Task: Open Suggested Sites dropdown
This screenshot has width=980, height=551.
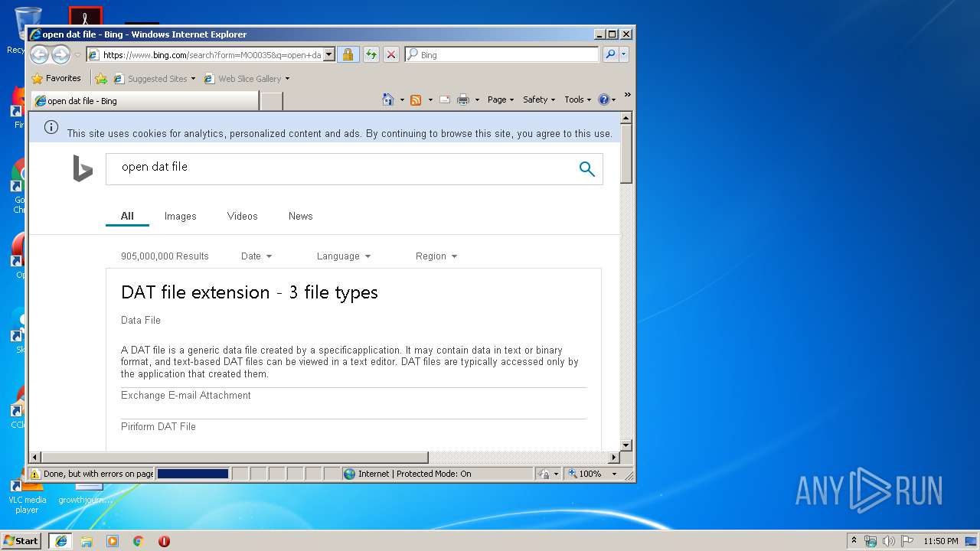Action: tap(193, 78)
